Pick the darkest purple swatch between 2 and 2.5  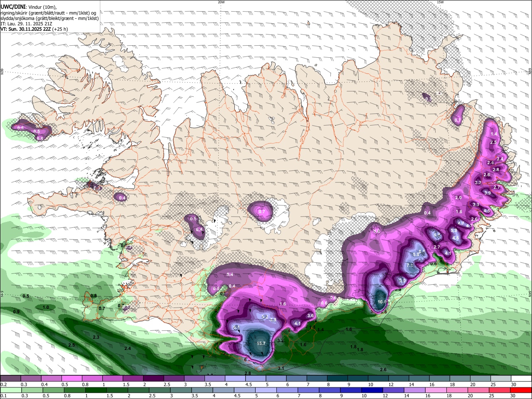coord(153,379)
